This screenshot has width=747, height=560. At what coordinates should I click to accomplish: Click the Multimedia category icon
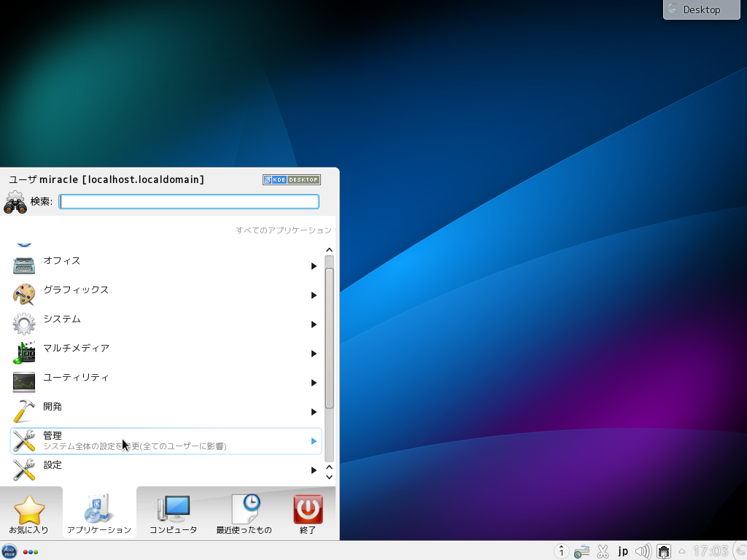point(24,353)
